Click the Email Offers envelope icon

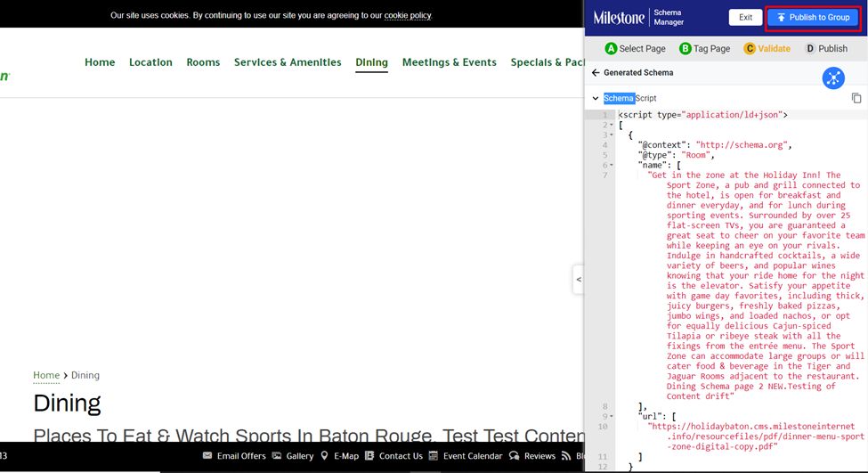(x=207, y=456)
